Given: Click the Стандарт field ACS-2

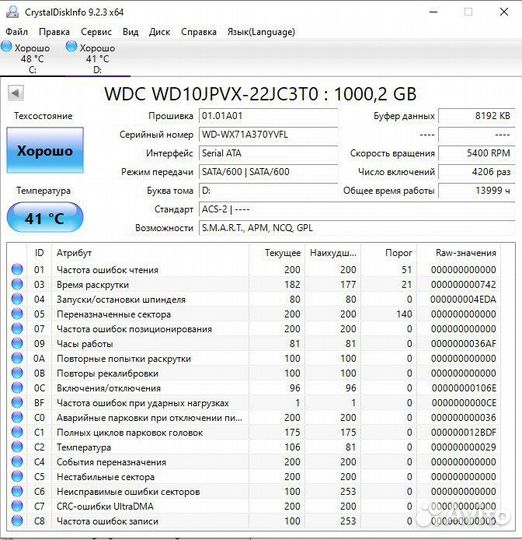Looking at the screenshot, I should tap(357, 209).
